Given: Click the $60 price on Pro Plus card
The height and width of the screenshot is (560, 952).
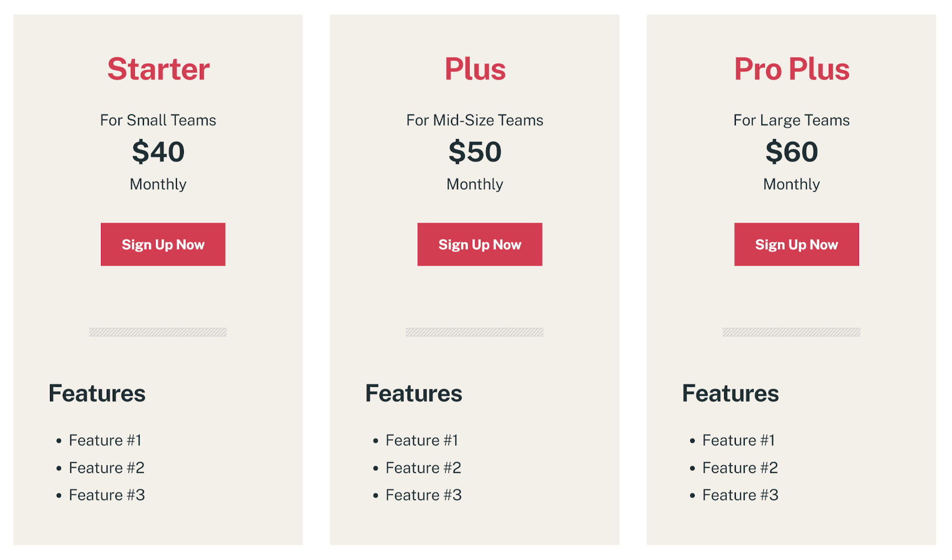Looking at the screenshot, I should pyautogui.click(x=792, y=152).
